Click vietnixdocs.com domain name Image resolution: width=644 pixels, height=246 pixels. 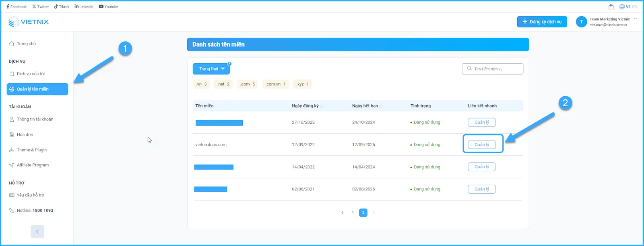211,145
